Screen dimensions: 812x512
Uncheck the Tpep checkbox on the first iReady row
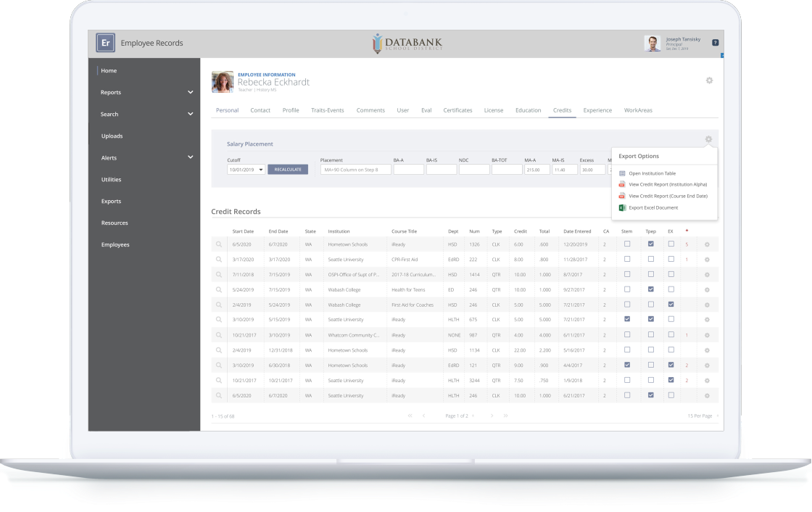(650, 244)
